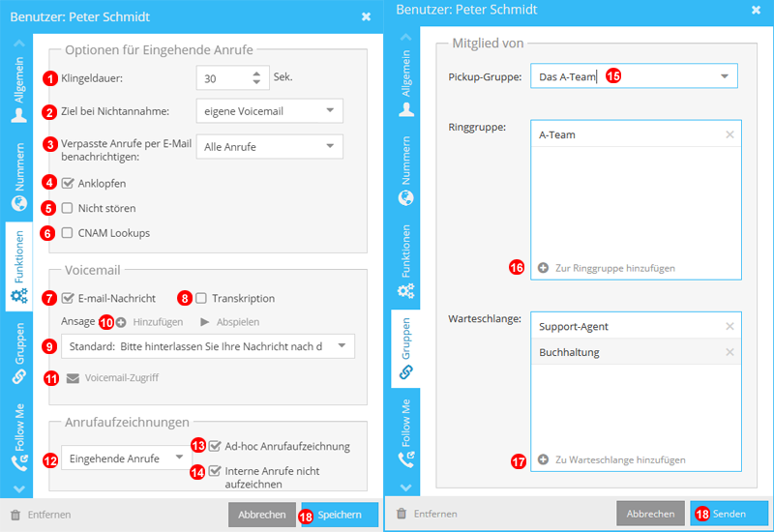Decrease Klingeldauer with down arrow
774x532 pixels.
(256, 82)
